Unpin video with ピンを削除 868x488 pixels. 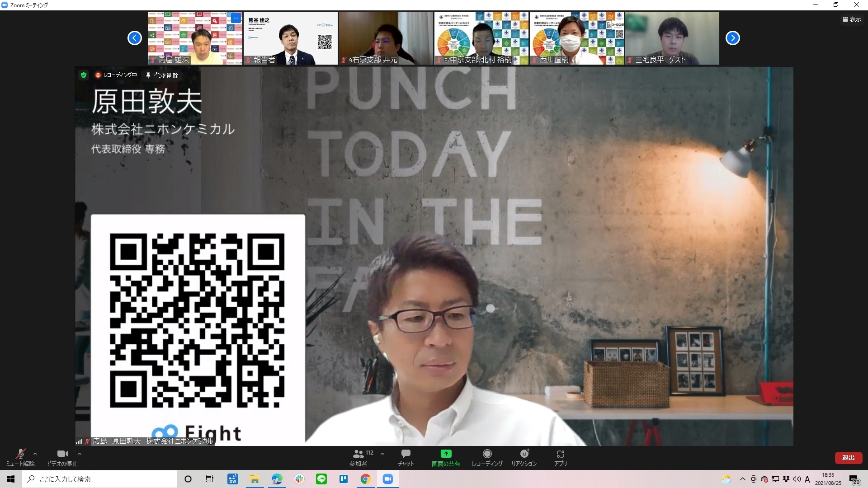(162, 75)
